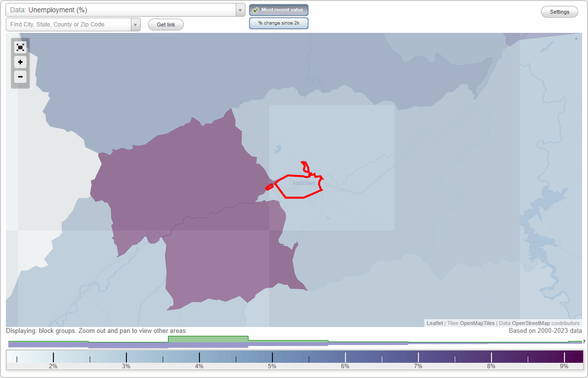Select the Most recent value option
This screenshot has height=378, width=588.
click(x=279, y=10)
